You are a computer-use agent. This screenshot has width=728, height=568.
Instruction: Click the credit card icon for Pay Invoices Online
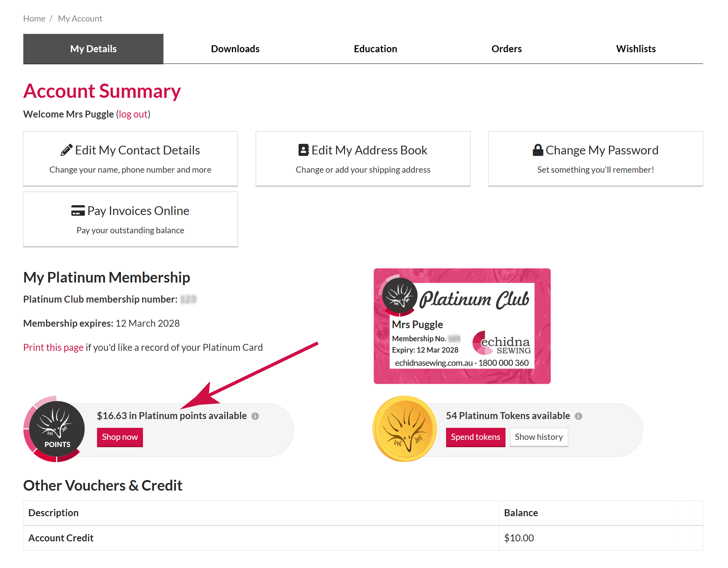pos(78,211)
